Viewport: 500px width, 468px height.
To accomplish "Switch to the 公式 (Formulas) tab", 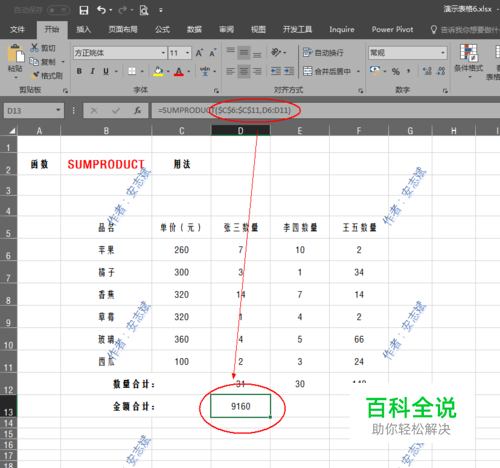I will 162,30.
